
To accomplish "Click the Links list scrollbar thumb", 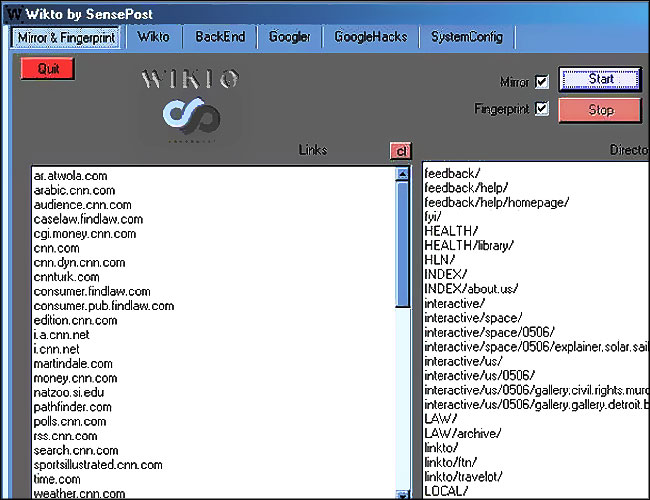I will pos(402,245).
